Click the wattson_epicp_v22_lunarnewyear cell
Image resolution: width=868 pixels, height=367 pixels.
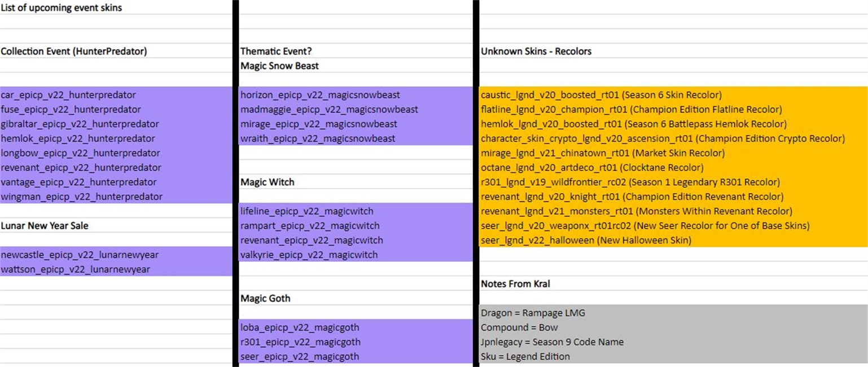76,269
